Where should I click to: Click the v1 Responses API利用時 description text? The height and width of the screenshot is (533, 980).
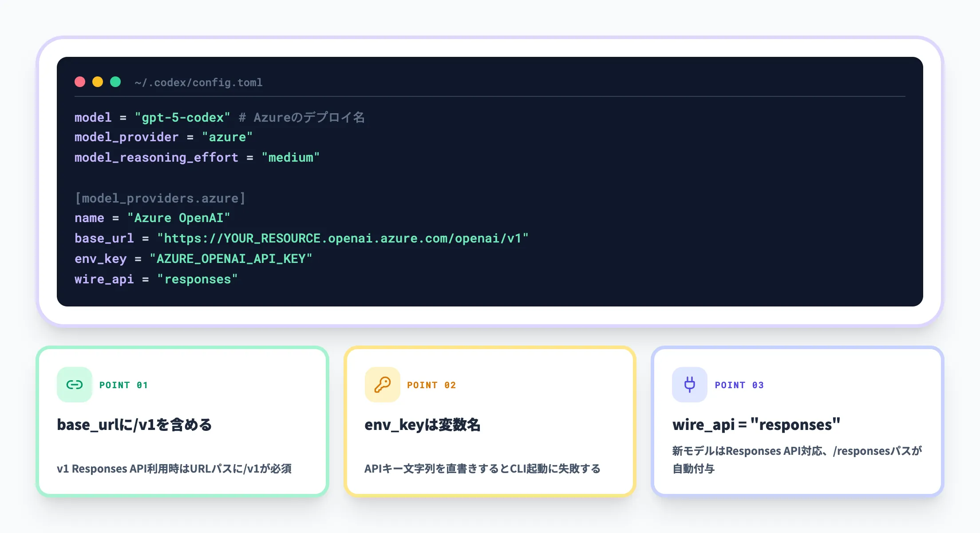tap(174, 469)
